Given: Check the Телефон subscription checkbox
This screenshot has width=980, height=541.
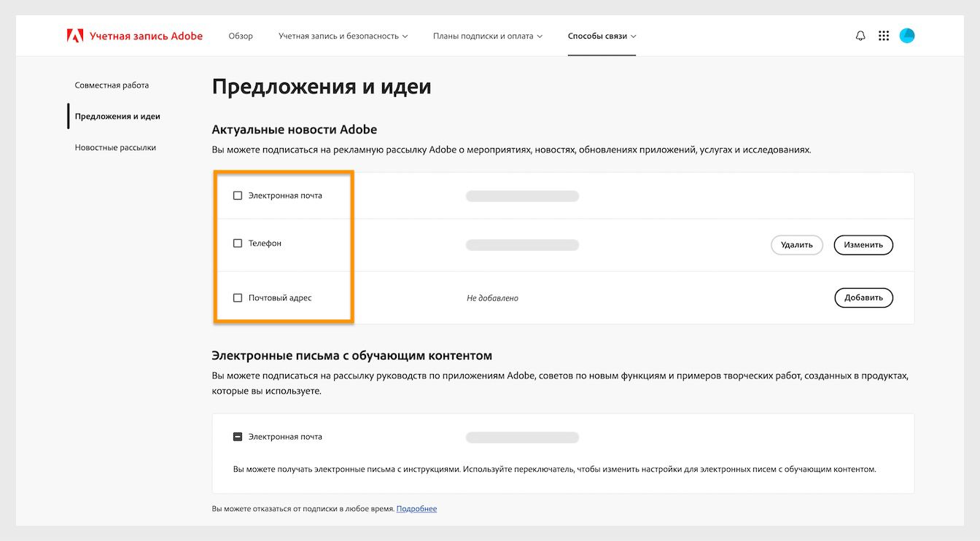Looking at the screenshot, I should tap(237, 243).
